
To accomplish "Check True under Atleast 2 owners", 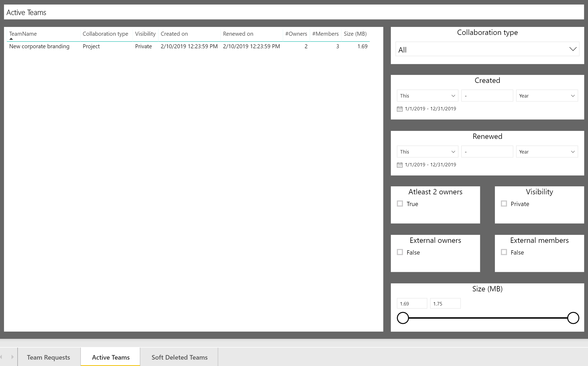I will click(400, 204).
